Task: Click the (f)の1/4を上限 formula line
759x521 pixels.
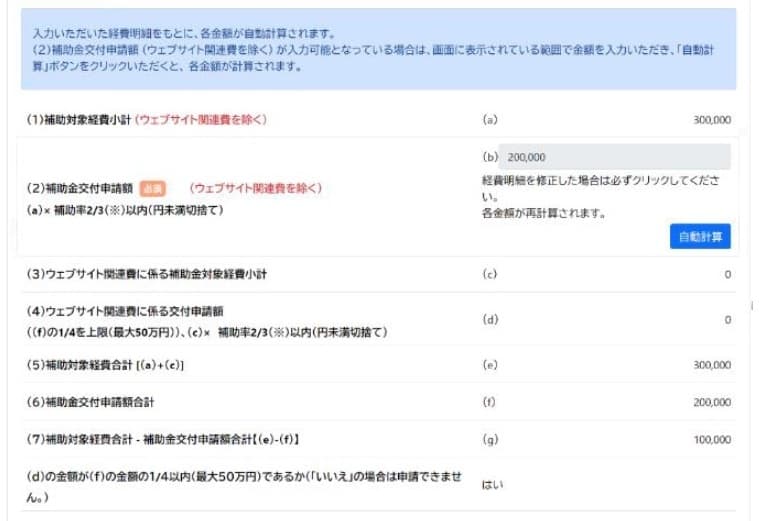Action: [x=207, y=332]
